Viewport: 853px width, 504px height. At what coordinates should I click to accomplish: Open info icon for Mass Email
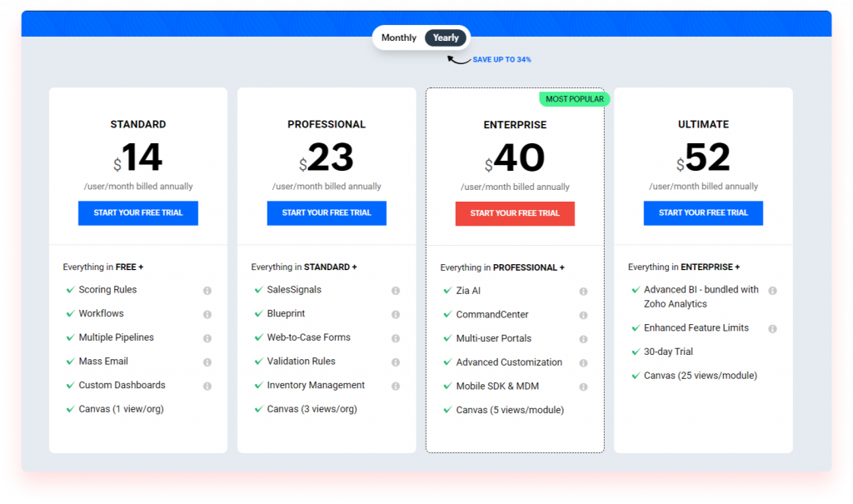tap(207, 362)
